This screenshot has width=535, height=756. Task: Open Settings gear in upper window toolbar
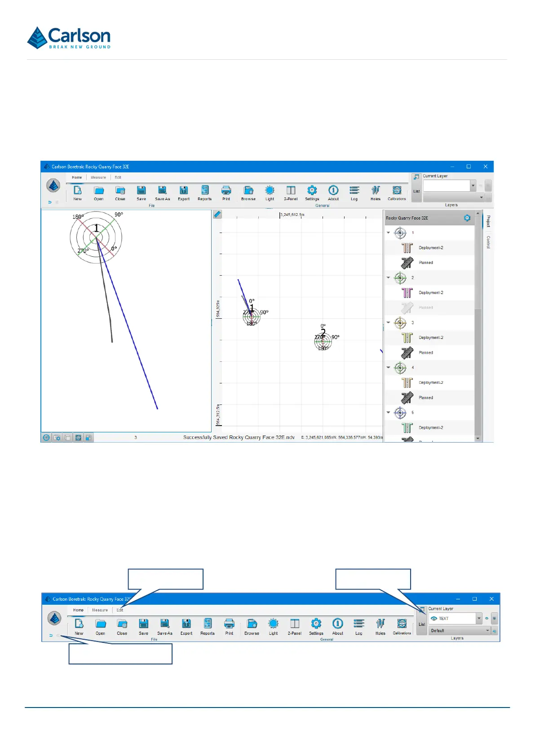(x=312, y=190)
